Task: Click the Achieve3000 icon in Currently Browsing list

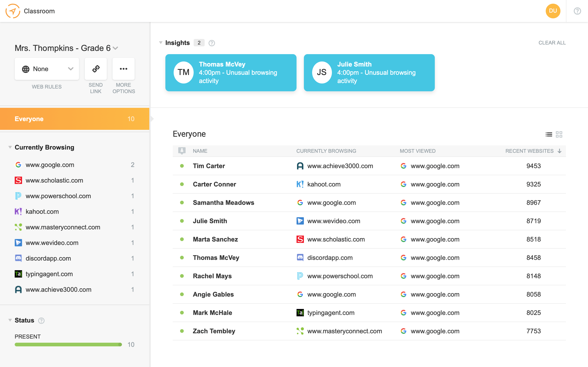Action: click(x=18, y=289)
